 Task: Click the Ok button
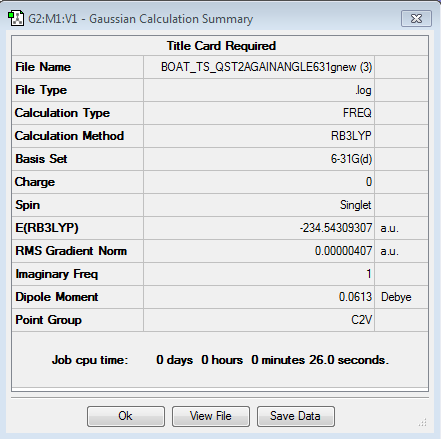[x=126, y=416]
